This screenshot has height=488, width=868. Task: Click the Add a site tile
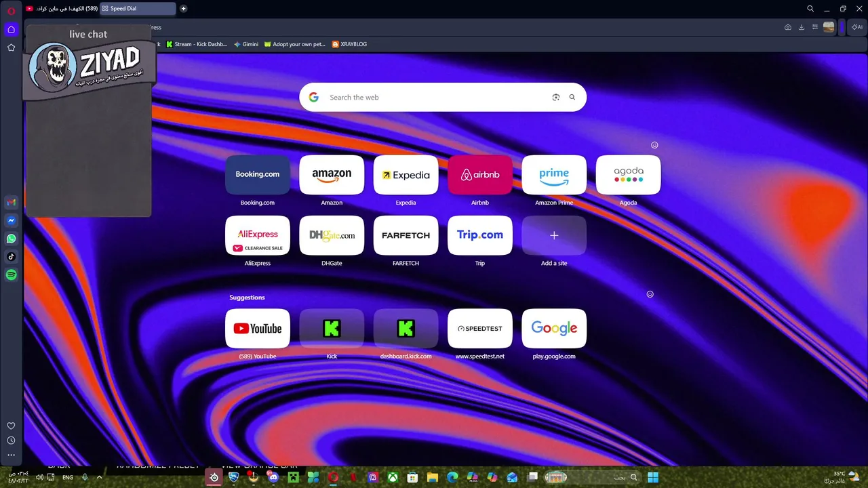[x=554, y=235]
